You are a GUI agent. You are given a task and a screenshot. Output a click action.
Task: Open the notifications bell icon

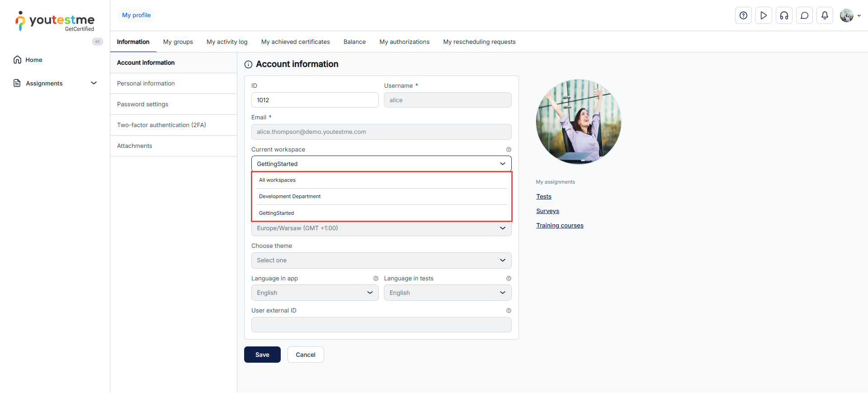click(825, 15)
